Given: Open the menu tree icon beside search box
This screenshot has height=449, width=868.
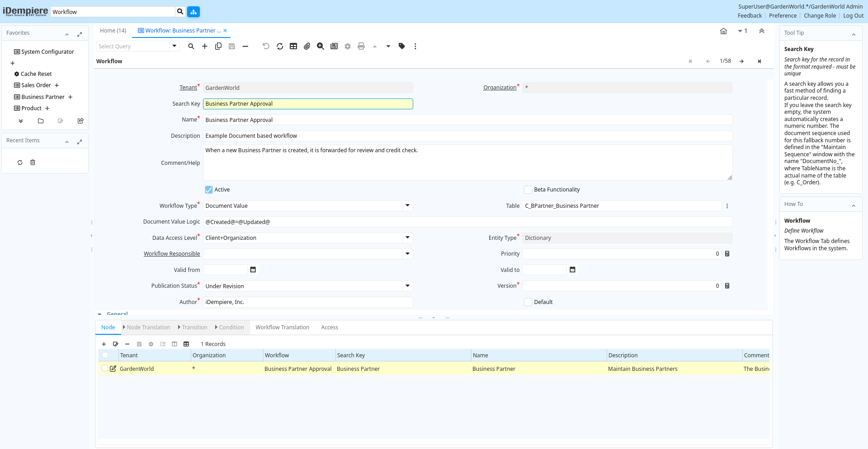Looking at the screenshot, I should (193, 12).
